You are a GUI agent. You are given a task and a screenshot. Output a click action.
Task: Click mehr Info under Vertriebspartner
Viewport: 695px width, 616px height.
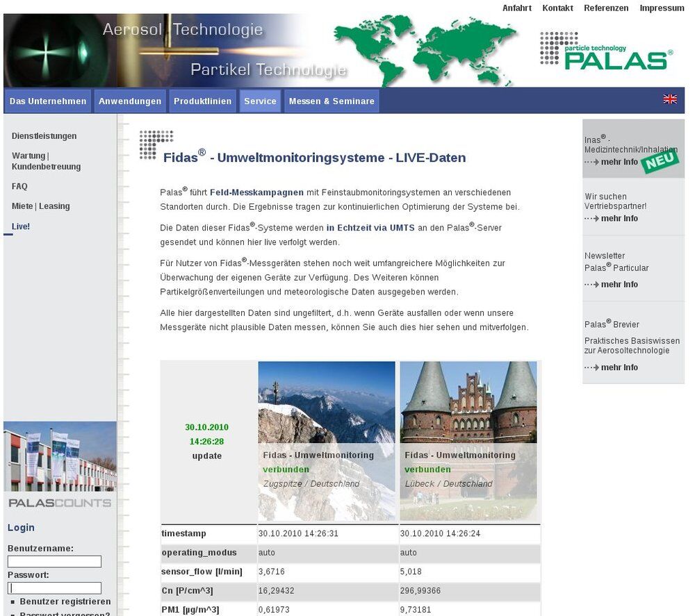pyautogui.click(x=619, y=219)
